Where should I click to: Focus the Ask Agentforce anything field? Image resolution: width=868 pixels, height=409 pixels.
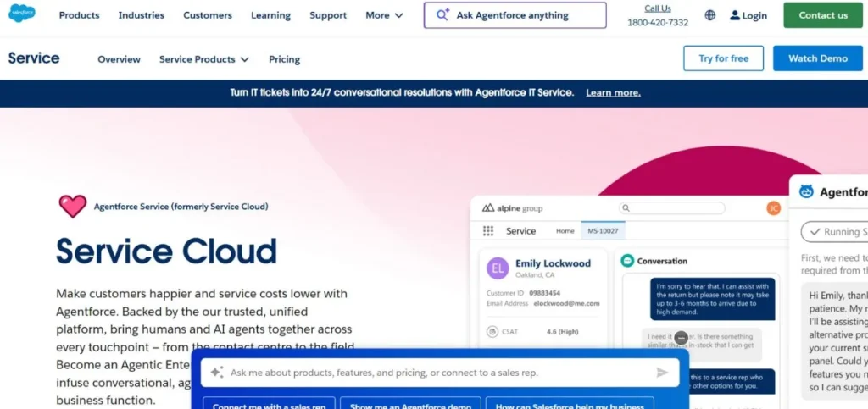point(515,15)
